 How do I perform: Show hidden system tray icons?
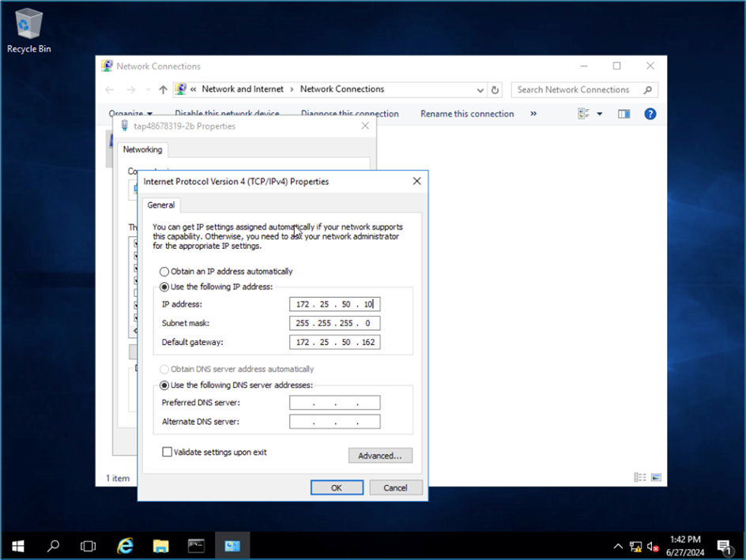[618, 546]
